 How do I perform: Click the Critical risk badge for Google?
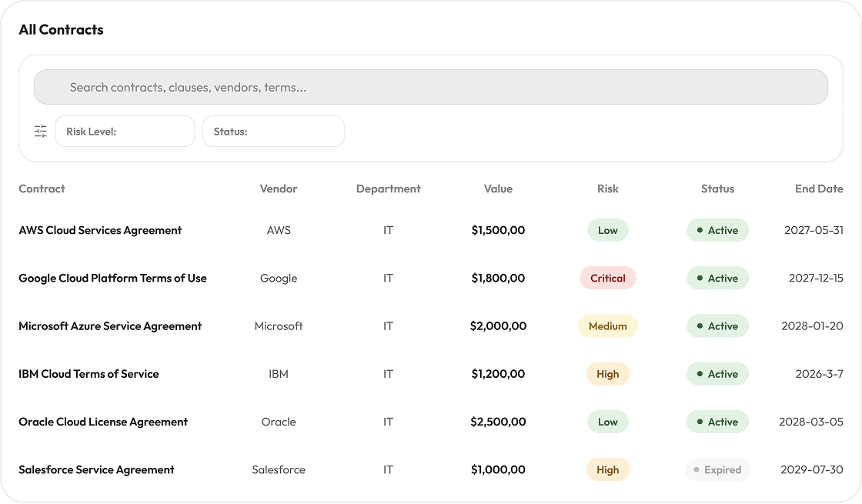(x=607, y=278)
